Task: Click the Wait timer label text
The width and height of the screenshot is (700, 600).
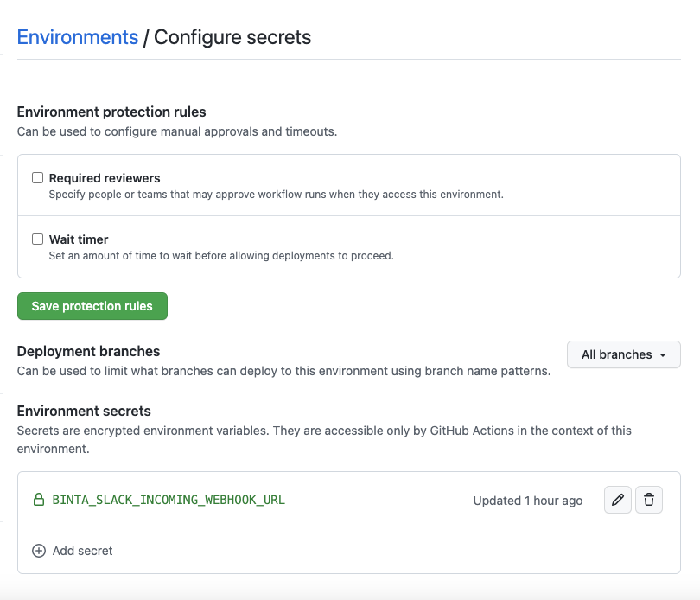Action: pos(79,239)
